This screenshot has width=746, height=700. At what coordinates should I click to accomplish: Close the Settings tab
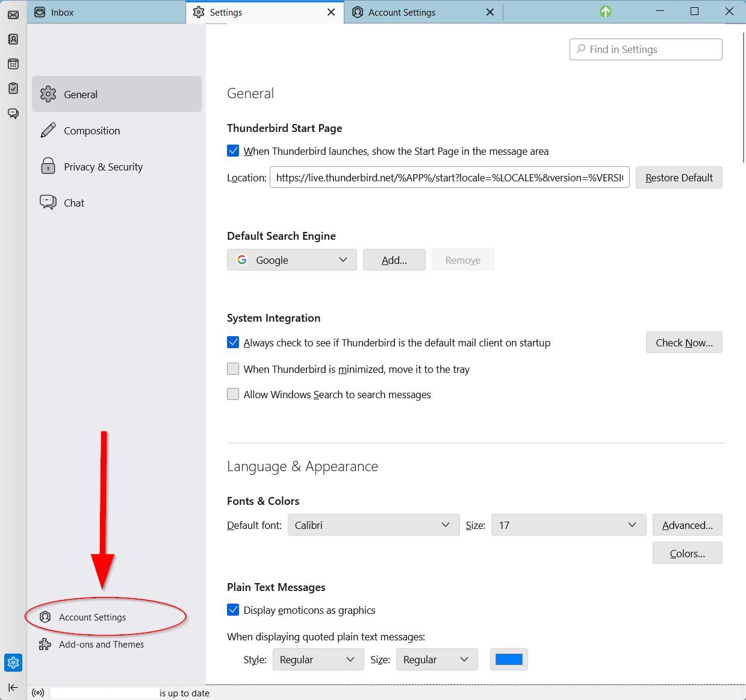(x=331, y=12)
